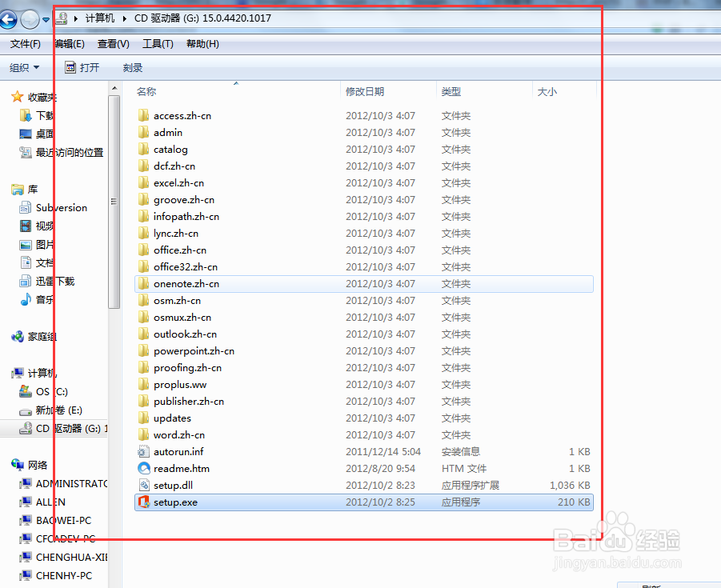Viewport: 721px width, 588px height.
Task: Click the Back navigation arrow button
Action: pos(8,20)
